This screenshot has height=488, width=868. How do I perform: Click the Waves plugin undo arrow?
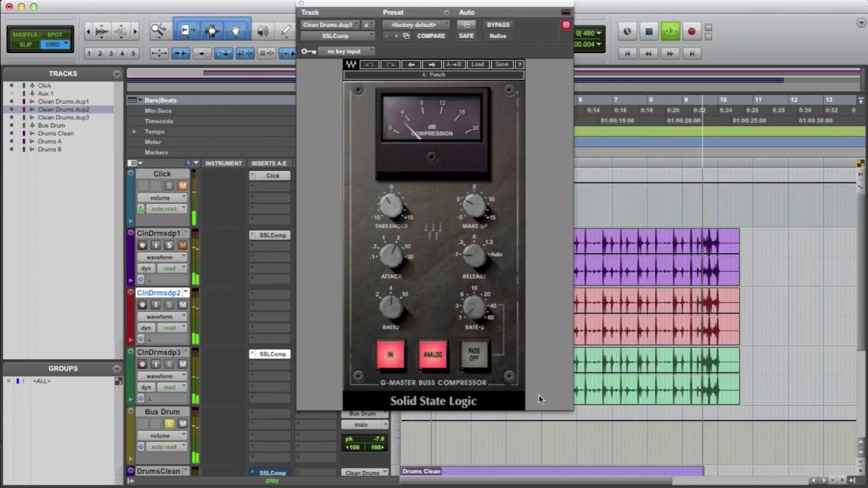(369, 64)
